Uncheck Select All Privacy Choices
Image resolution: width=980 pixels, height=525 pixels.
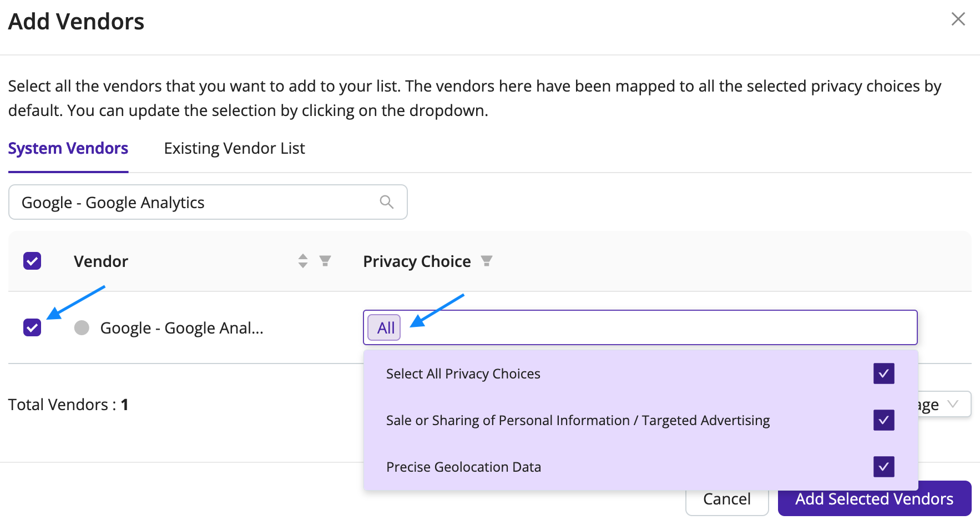pyautogui.click(x=883, y=373)
